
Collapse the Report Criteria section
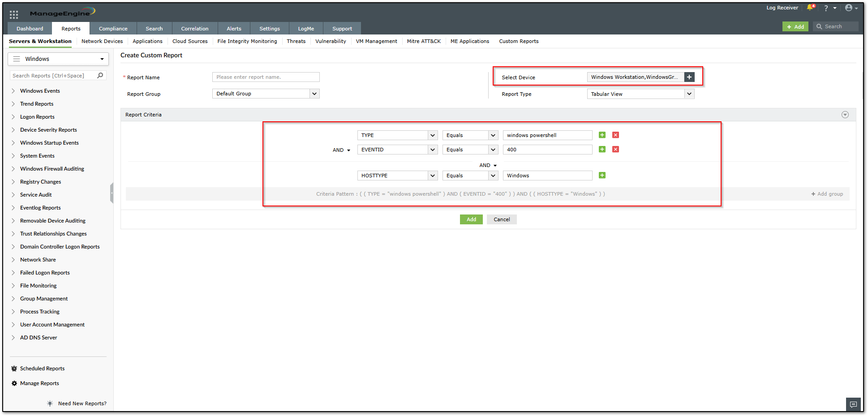click(845, 115)
